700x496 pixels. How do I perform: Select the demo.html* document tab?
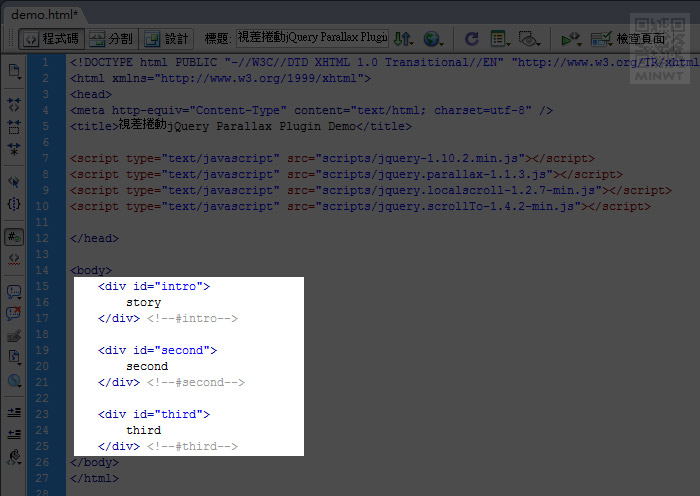tap(44, 15)
